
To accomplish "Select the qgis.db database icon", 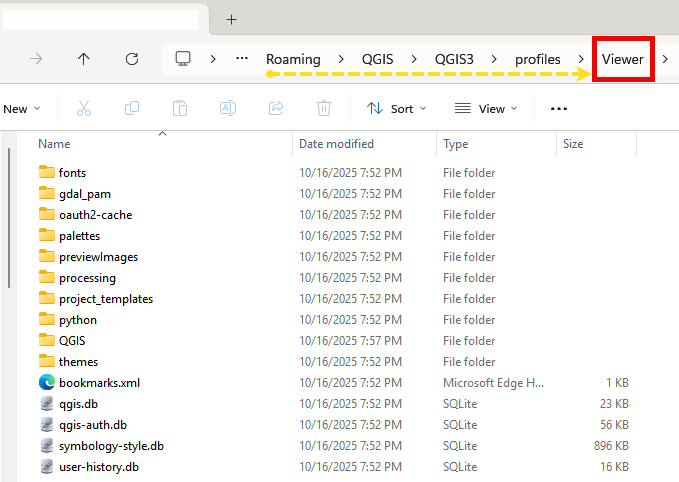I will pos(47,403).
